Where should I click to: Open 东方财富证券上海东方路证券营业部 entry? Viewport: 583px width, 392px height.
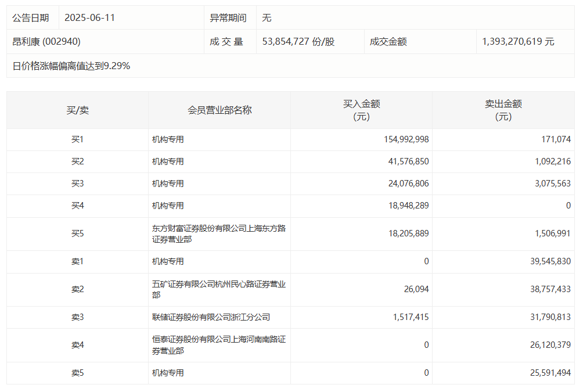coord(218,234)
